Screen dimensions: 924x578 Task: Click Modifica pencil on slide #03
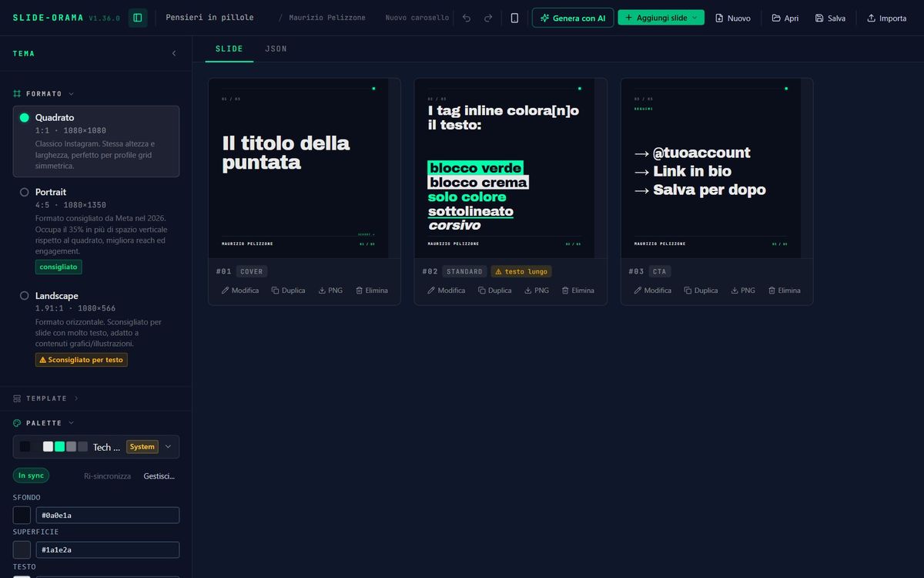coord(653,291)
